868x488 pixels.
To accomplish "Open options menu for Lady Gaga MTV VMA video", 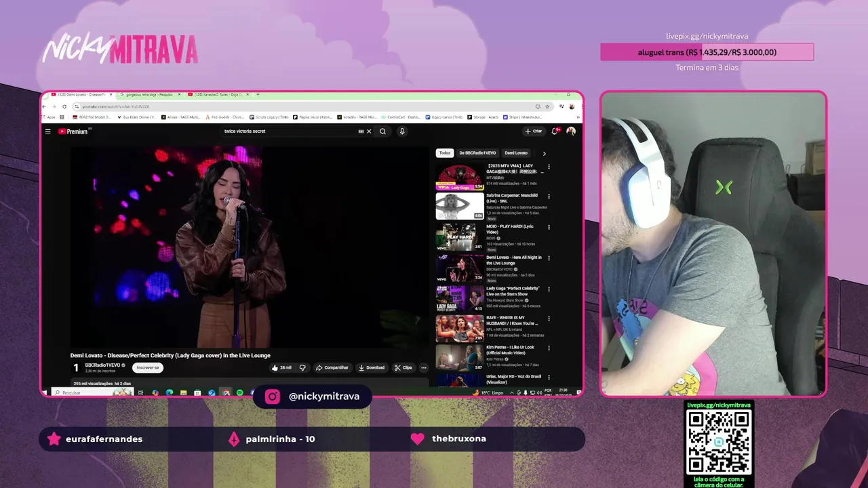I will tap(549, 166).
